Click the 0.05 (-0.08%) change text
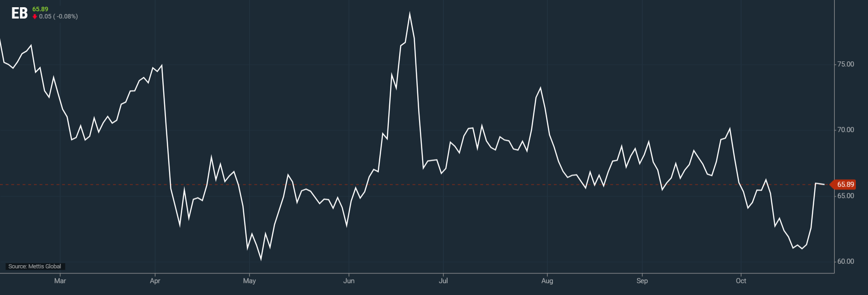868x295 pixels. [58, 17]
